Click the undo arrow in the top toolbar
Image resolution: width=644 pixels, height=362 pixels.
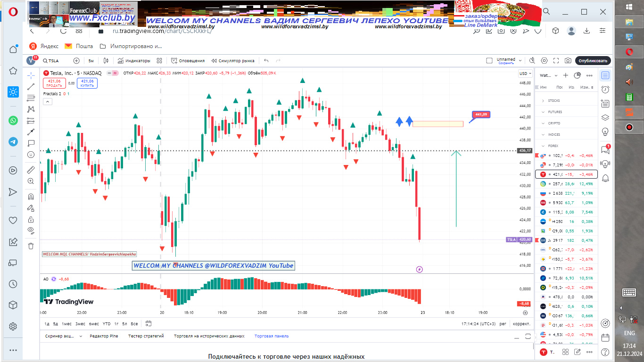point(266,61)
